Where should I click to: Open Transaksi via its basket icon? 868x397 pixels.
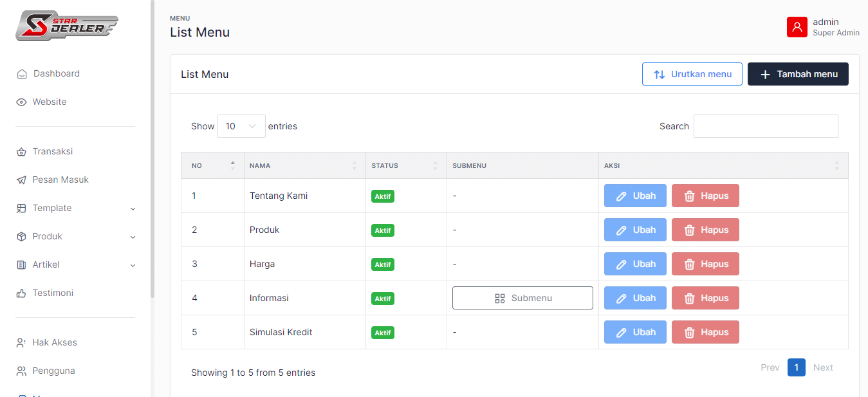click(21, 152)
